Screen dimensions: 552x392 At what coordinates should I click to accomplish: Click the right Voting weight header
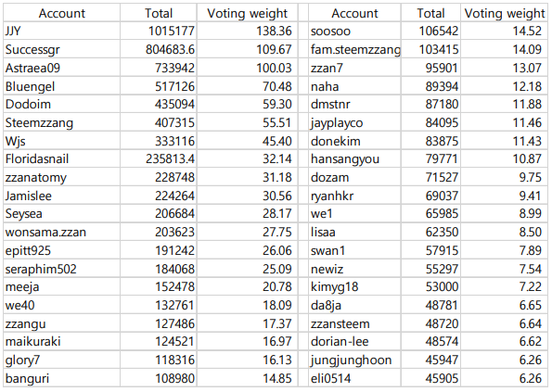[504, 13]
